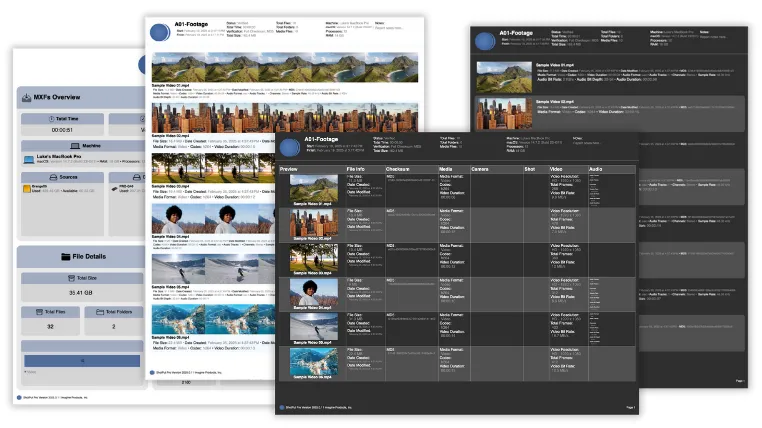Click the Total Files icon
Image resolution: width=762 pixels, height=428 pixels.
point(39,312)
